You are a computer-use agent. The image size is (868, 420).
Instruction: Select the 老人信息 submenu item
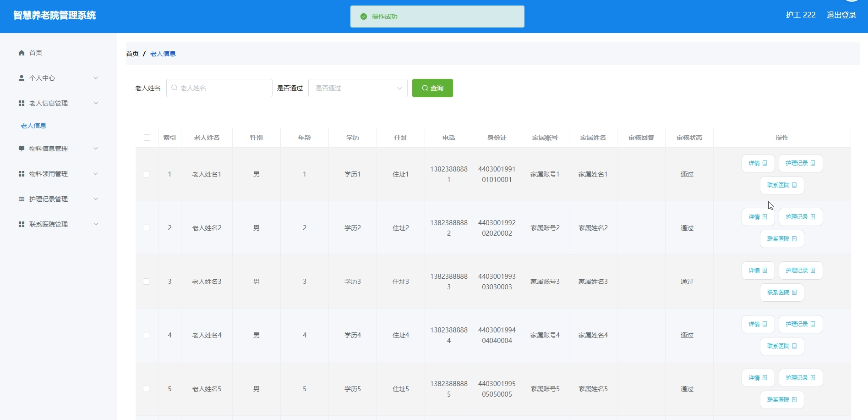tap(33, 126)
